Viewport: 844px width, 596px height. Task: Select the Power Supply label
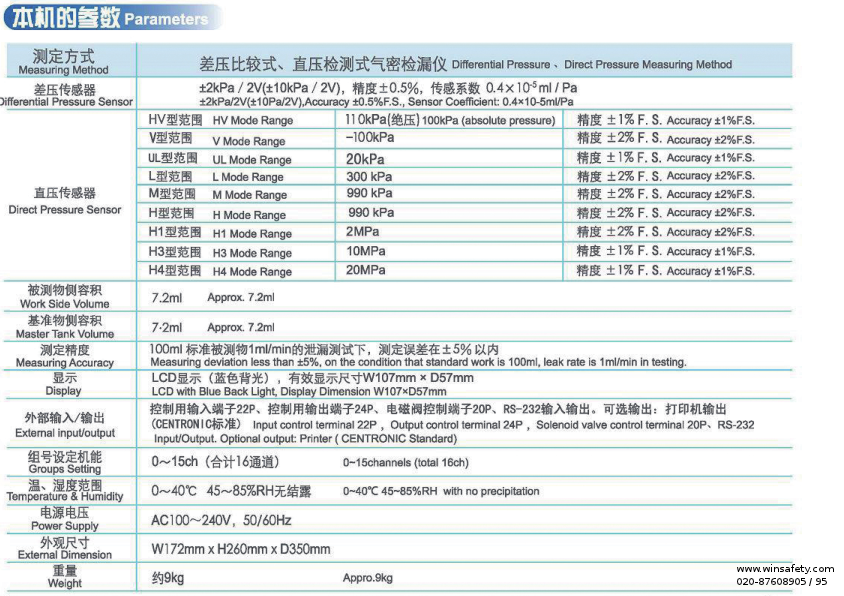click(x=65, y=519)
